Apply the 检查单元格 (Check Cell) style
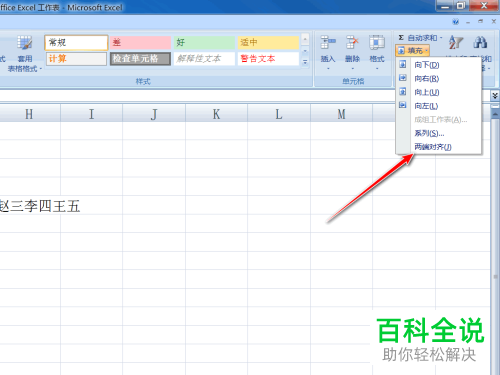 pos(140,59)
